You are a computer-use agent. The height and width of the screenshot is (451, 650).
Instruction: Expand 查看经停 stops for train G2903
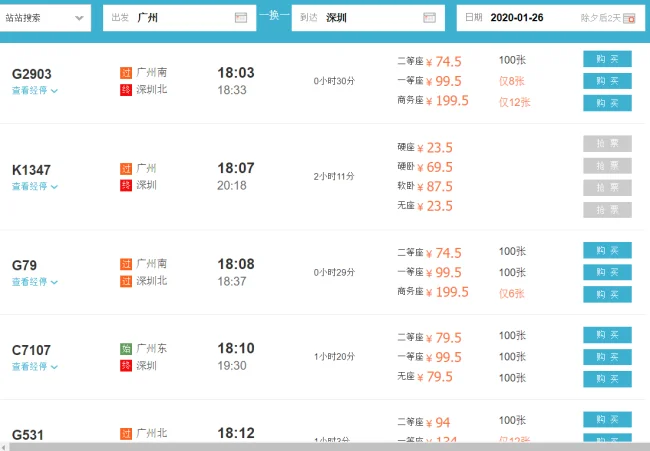35,90
